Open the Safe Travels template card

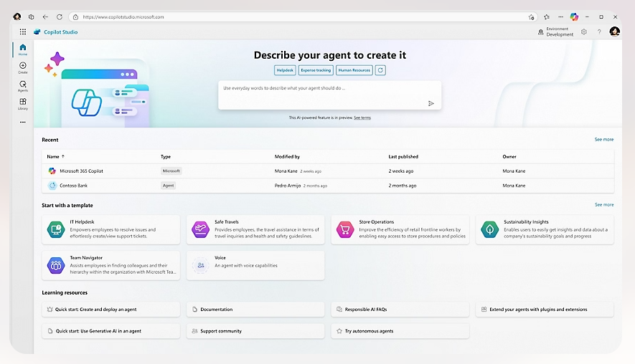[255, 229]
